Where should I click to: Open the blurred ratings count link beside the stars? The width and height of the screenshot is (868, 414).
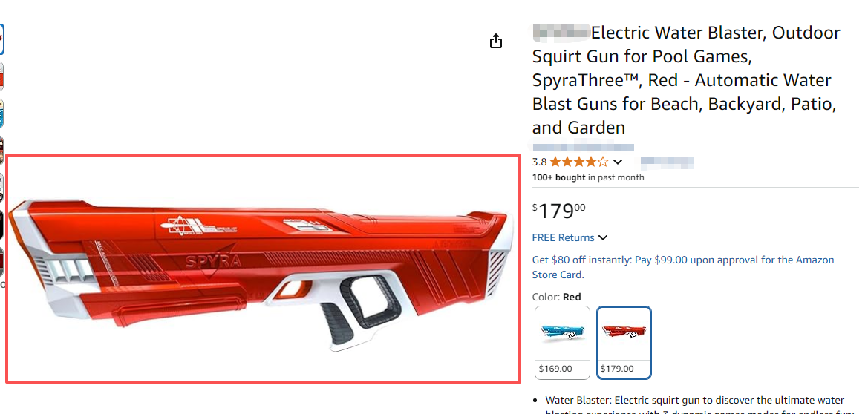(x=667, y=162)
